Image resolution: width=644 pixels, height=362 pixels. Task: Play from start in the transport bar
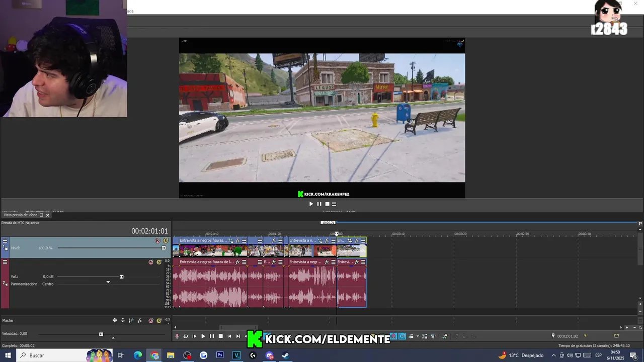pos(194,336)
